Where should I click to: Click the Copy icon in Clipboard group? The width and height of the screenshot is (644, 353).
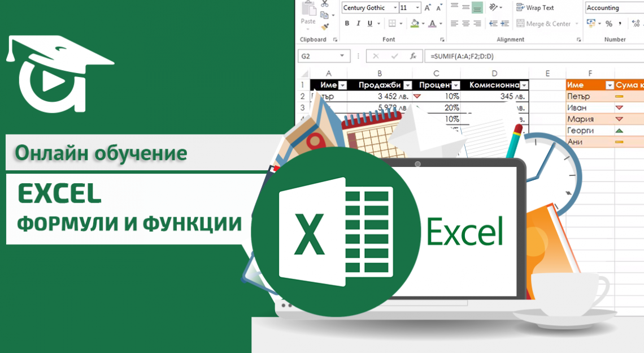click(324, 15)
